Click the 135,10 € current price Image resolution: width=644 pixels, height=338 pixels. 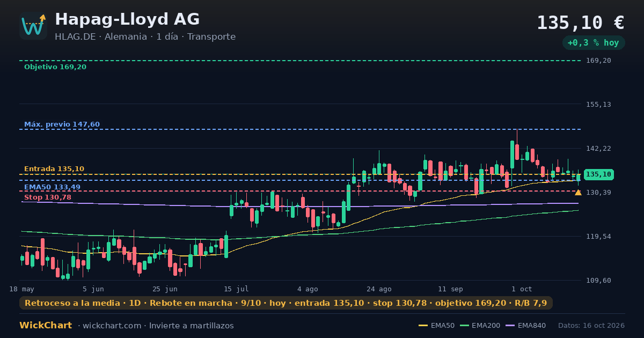581,23
